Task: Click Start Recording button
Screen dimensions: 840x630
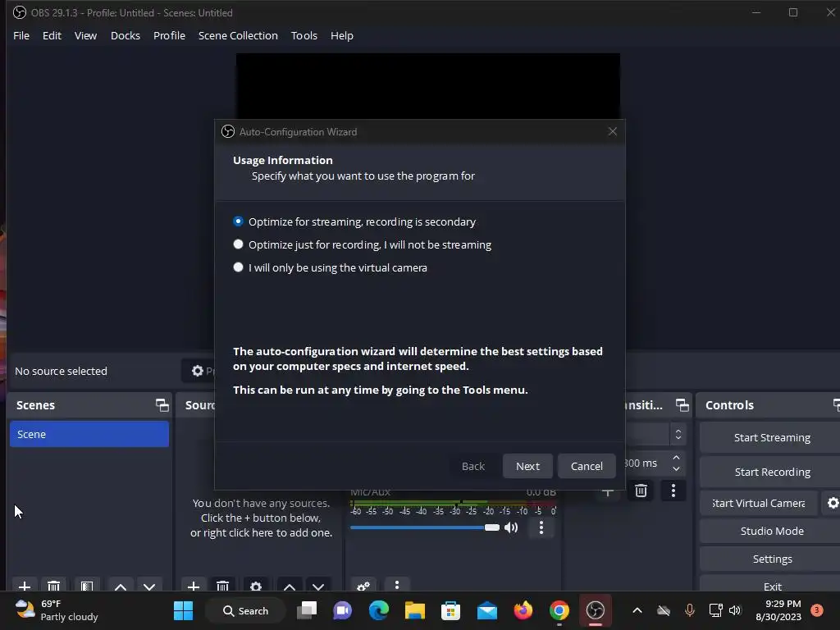Action: tap(771, 472)
